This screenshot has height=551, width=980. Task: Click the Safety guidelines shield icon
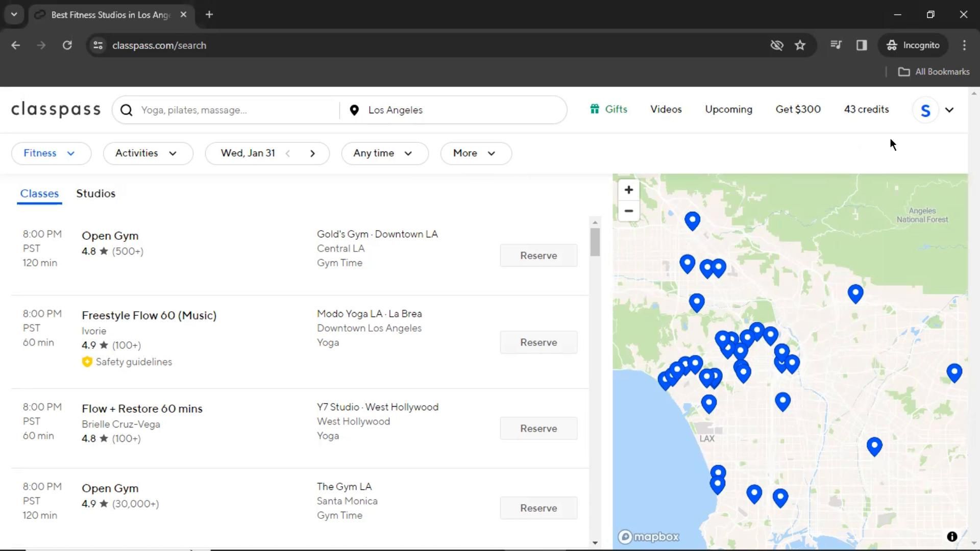[x=87, y=362]
